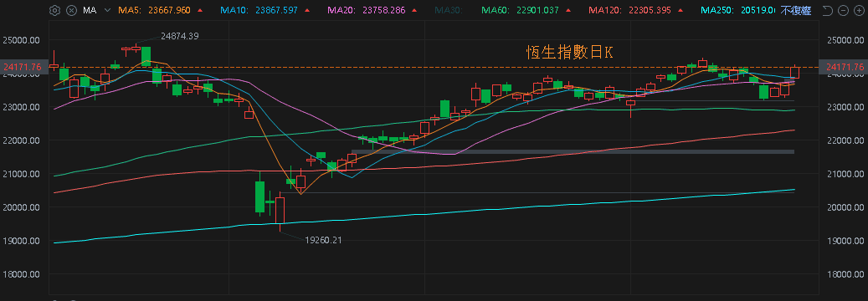Image resolution: width=868 pixels, height=301 pixels.
Task: Zoom in the chart with the plus icon
Action: pos(858,11)
